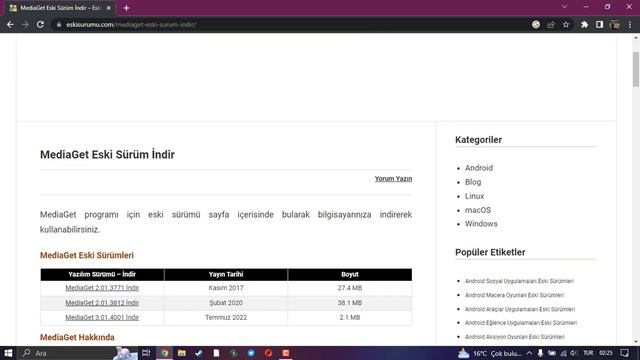This screenshot has height=360, width=640.
Task: Click the scrollbar down arrow
Action: click(x=636, y=342)
